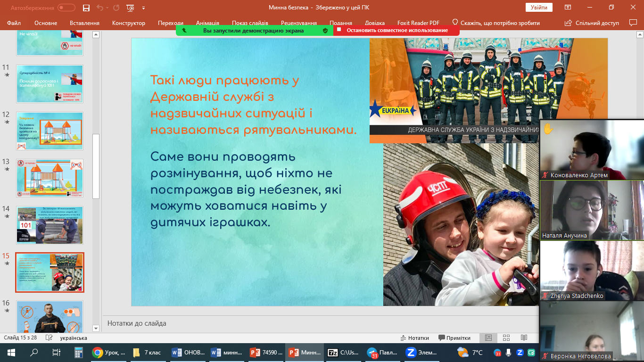Select slide 12 playground thumbnail
The image size is (644, 362).
pos(50,131)
